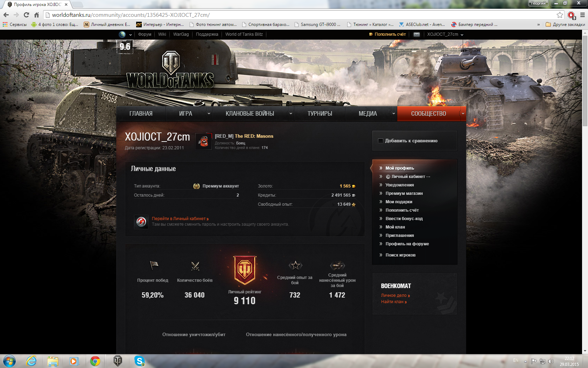The height and width of the screenshot is (368, 588).
Task: Click the browser home icon
Action: 36,15
